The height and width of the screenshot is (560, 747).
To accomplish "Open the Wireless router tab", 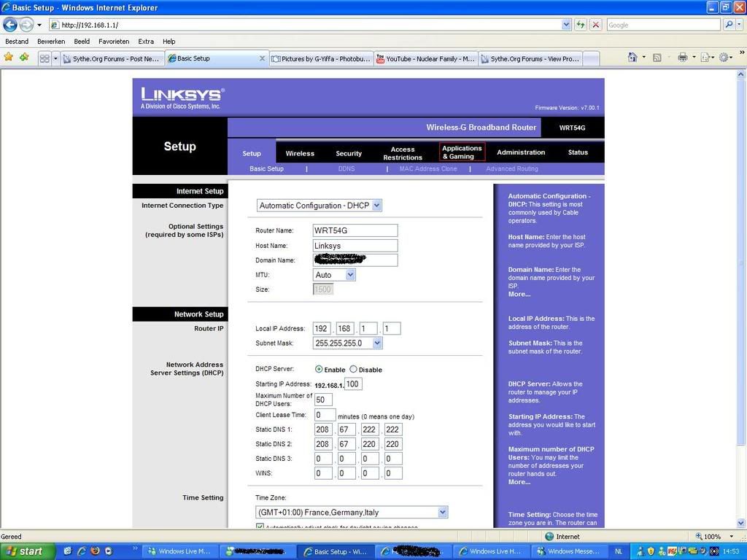I will tap(300, 153).
